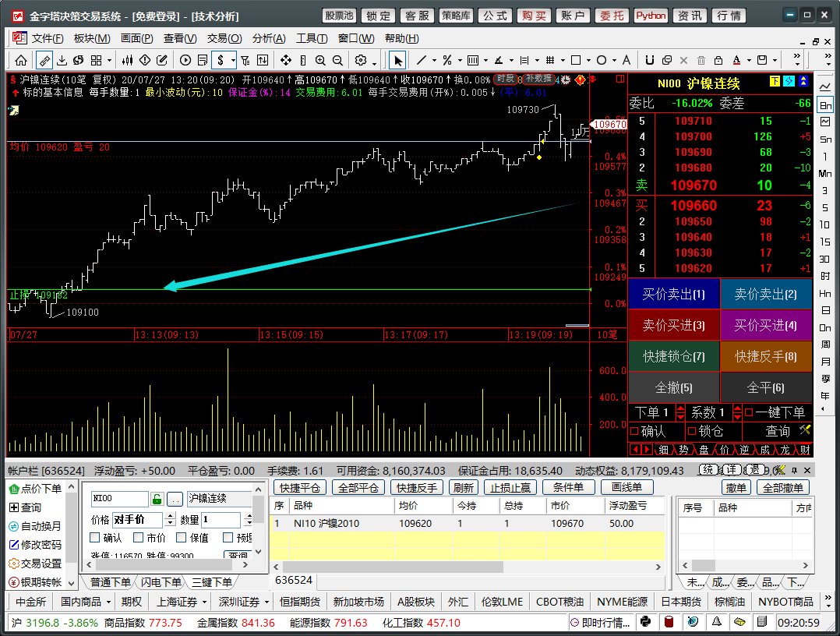This screenshot has width=840, height=636.
Task: Click the red underlined font color A
Action: 736,60
